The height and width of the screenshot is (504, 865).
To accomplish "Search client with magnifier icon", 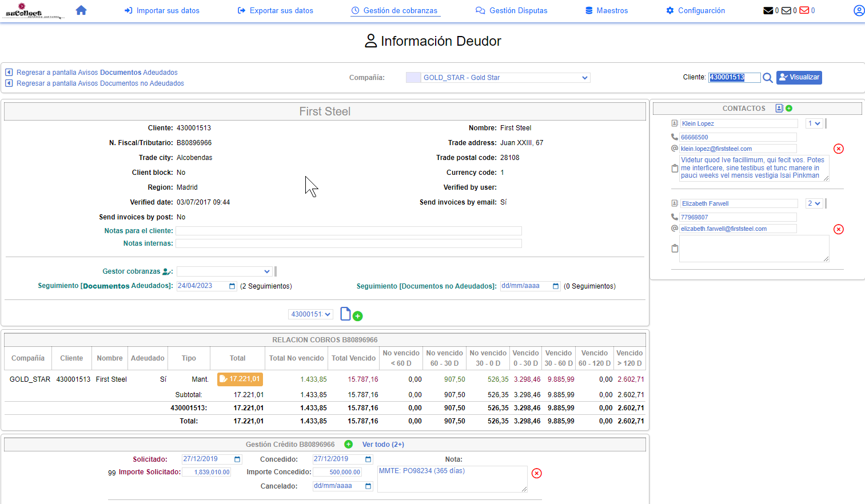I will pyautogui.click(x=768, y=78).
